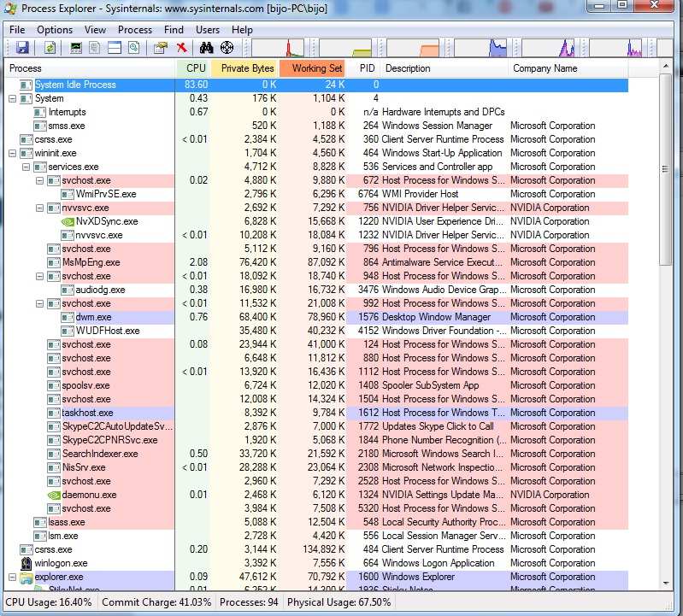
Task: Click the commit history mini graph with yellow-green fill
Action: [x=345, y=48]
